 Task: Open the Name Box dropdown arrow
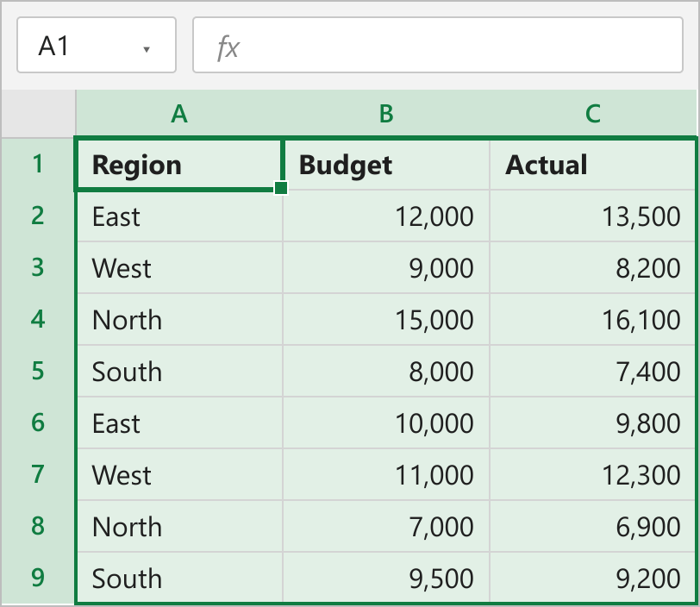click(x=147, y=50)
